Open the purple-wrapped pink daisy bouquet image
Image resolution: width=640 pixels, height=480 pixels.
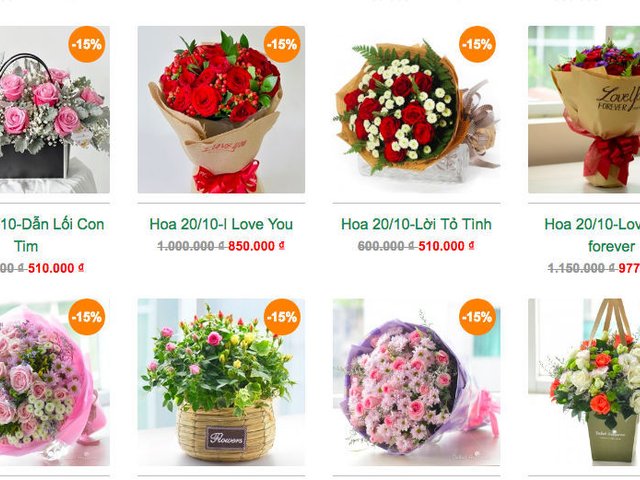coord(416,382)
